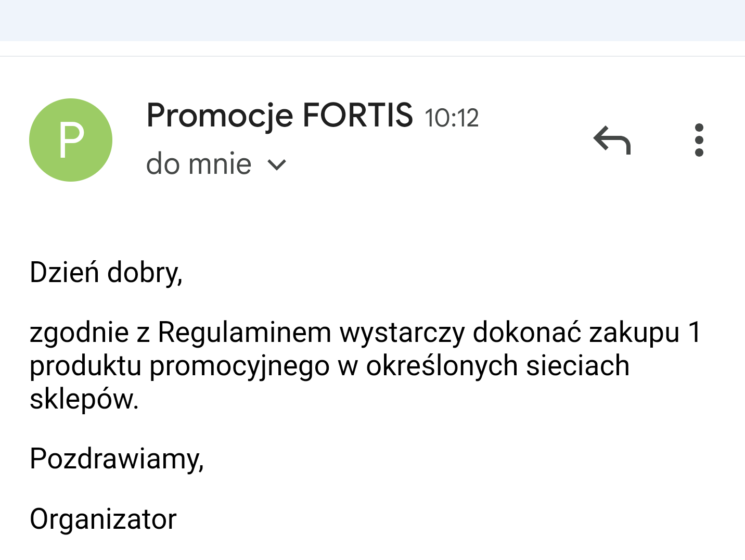This screenshot has width=745, height=560.
Task: Click the word "dobry," in the greeting
Action: click(x=145, y=273)
